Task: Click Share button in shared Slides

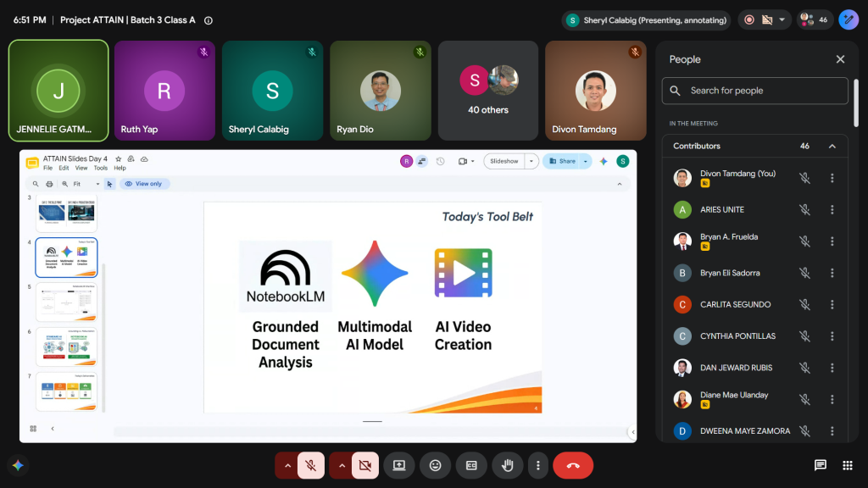Action: [x=561, y=161]
